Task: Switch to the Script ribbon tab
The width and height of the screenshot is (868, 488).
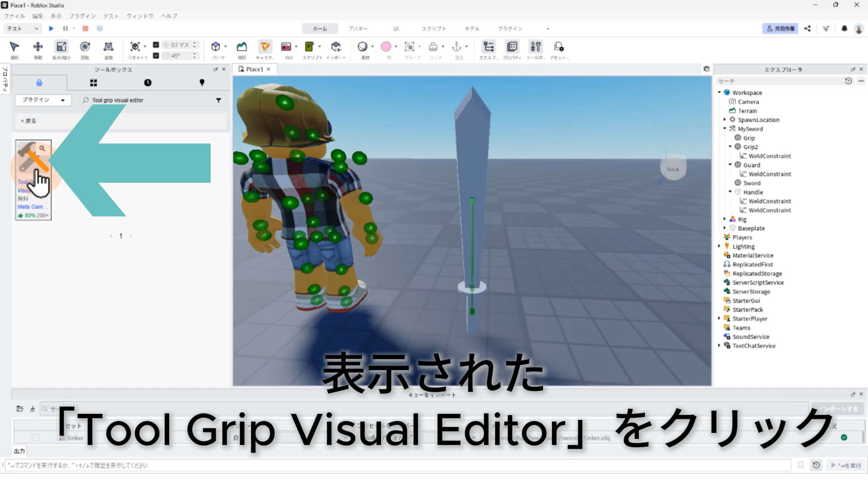Action: [434, 28]
